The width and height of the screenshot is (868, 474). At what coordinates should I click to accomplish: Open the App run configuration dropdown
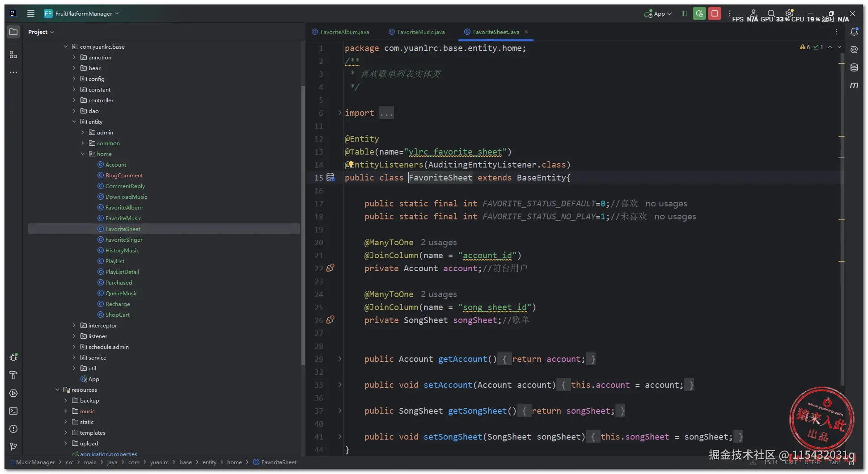658,14
